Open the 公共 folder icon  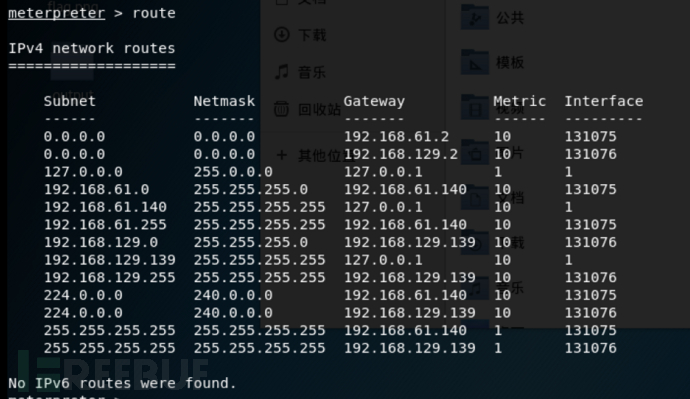click(x=475, y=18)
